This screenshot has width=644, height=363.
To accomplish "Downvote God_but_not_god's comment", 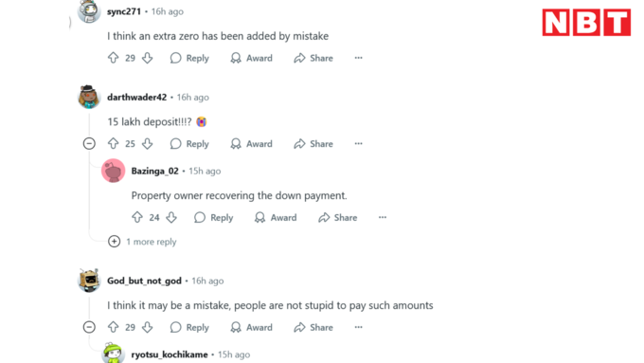I will click(148, 327).
